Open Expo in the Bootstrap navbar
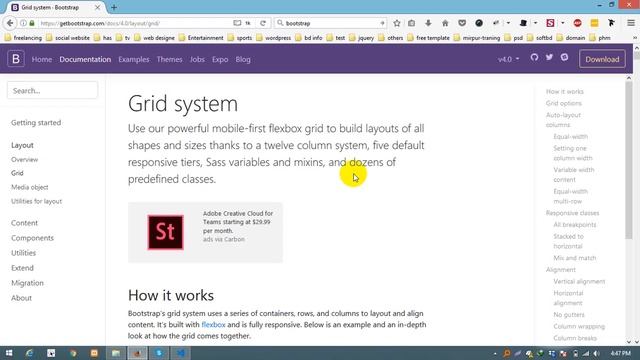 pyautogui.click(x=220, y=59)
